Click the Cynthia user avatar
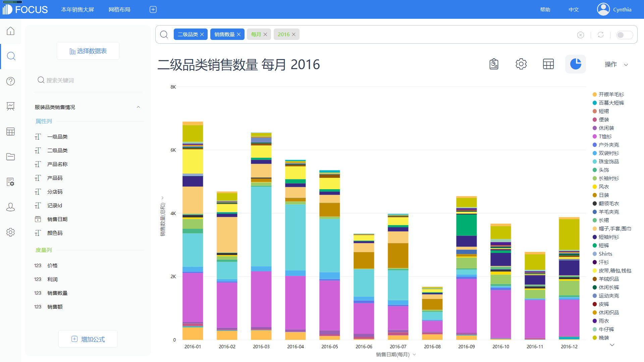The height and width of the screenshot is (362, 644). [x=603, y=9]
